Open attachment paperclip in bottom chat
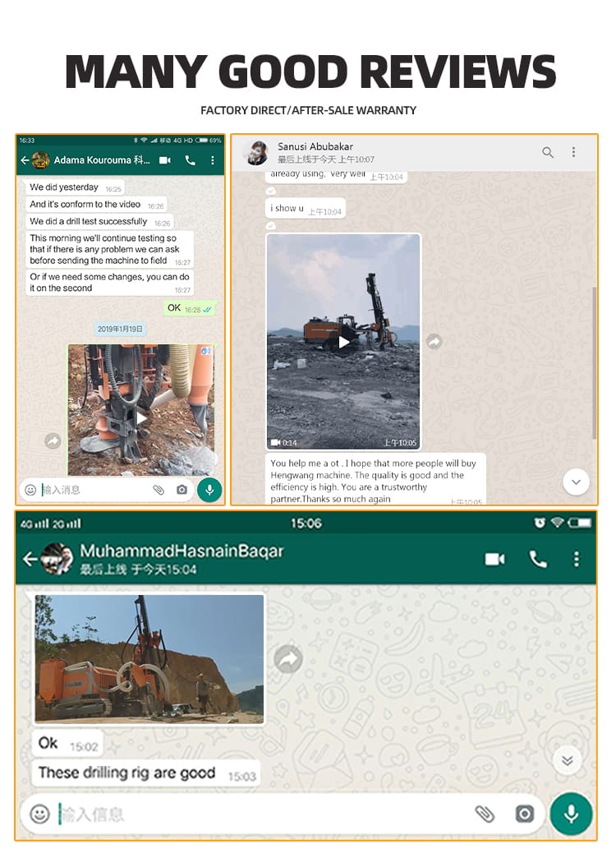 click(x=485, y=814)
